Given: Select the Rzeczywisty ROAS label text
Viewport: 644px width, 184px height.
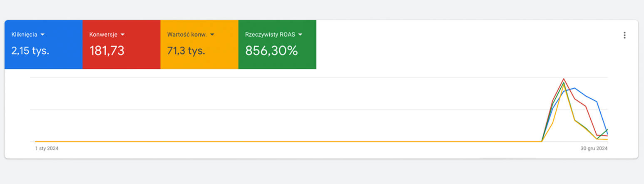Looking at the screenshot, I should [270, 35].
